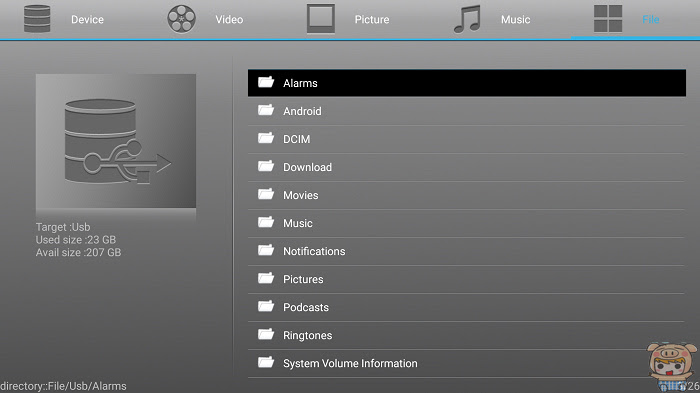Viewport: 700px width, 393px height.
Task: Click the 'Avail size :207 GB' text
Action: coord(78,252)
